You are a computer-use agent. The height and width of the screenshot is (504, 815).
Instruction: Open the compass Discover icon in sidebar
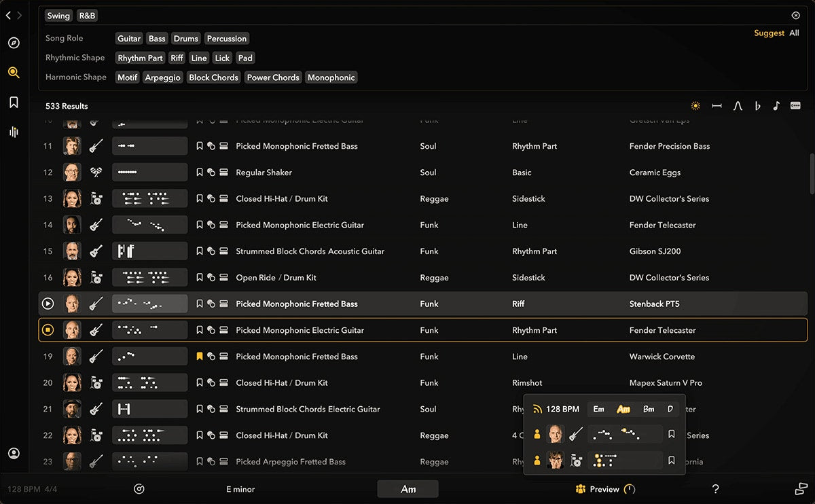coord(14,43)
